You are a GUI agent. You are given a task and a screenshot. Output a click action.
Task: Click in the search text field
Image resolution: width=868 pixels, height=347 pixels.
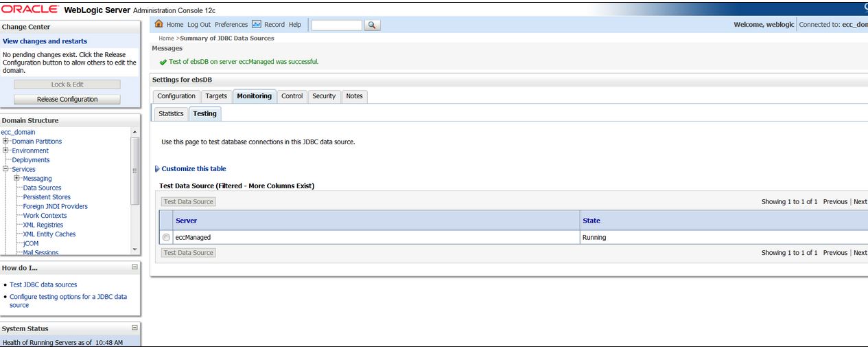pyautogui.click(x=336, y=25)
